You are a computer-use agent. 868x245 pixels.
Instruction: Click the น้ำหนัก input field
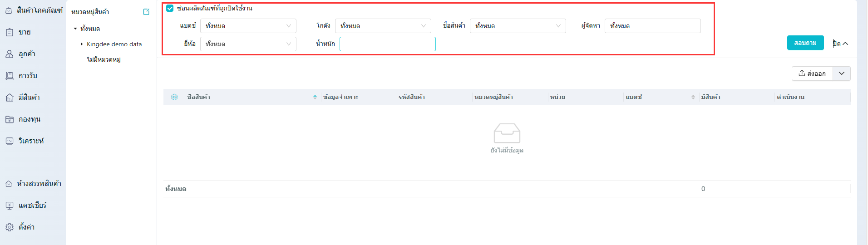387,44
